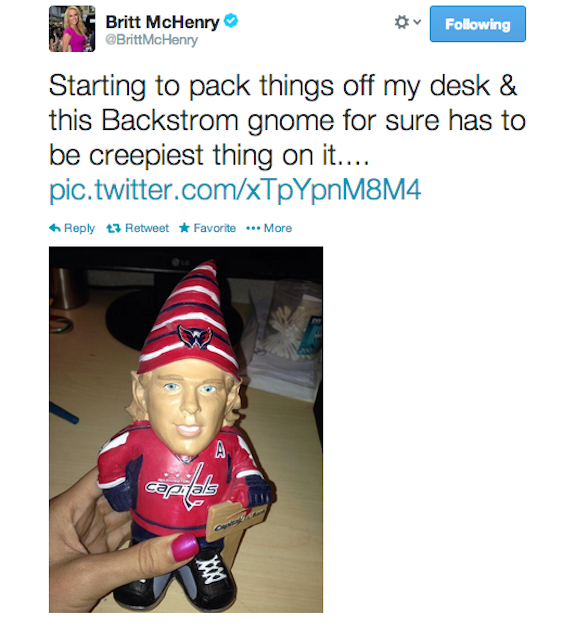575x626 pixels.
Task: Open the @BrittMcHenry handle link
Action: [x=151, y=40]
